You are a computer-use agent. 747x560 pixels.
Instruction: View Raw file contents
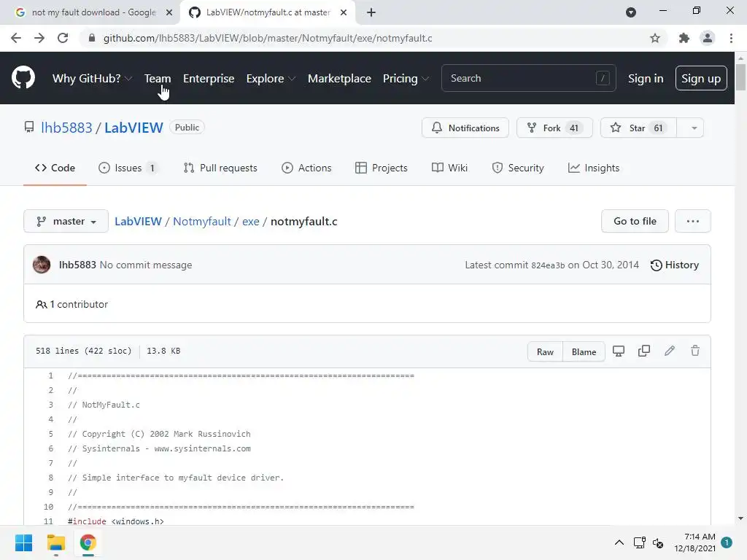coord(545,352)
